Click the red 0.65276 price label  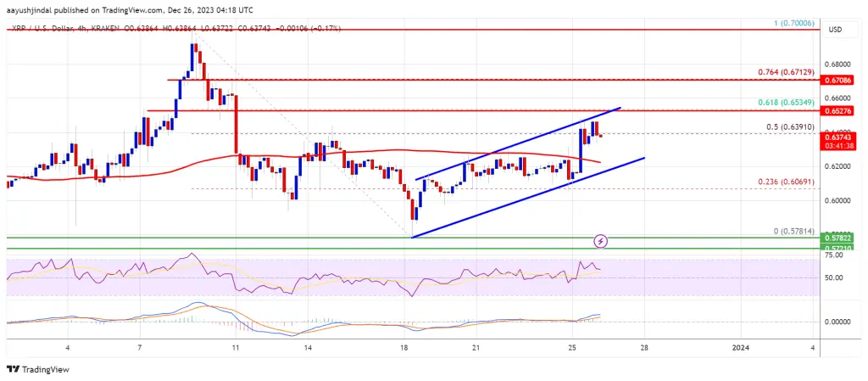(837, 112)
